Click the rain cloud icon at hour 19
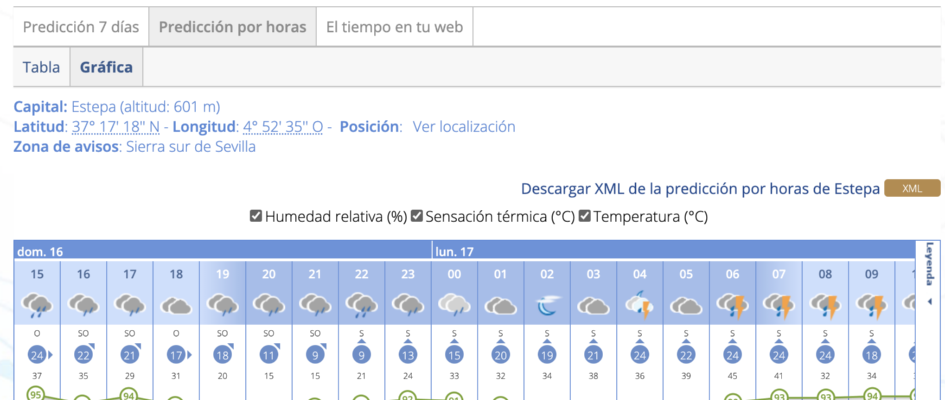 (x=222, y=305)
